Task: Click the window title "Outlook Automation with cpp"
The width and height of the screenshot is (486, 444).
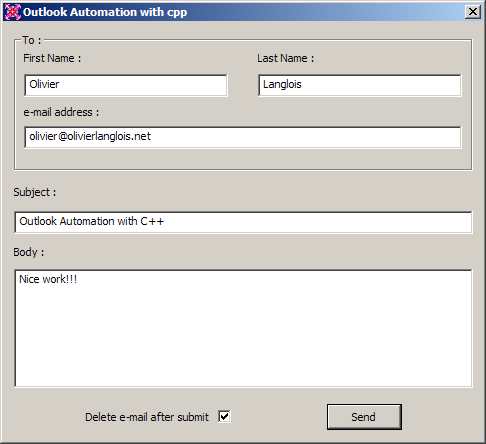Action: [105, 12]
